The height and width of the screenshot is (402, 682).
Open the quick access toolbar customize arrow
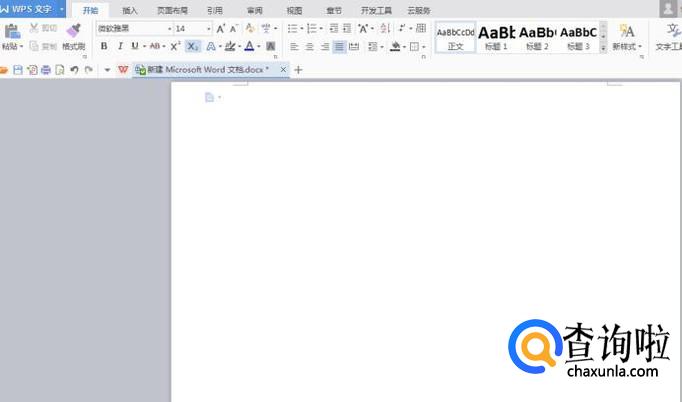[x=107, y=70]
